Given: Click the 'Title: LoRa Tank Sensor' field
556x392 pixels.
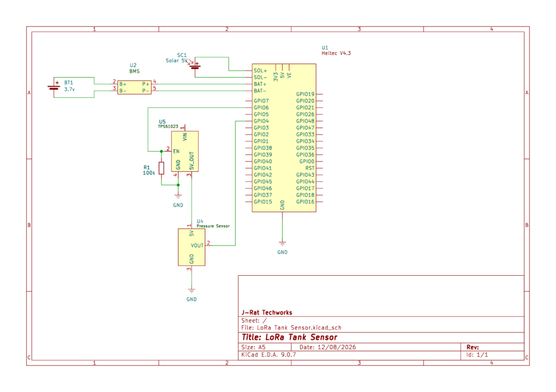Looking at the screenshot, I should click(289, 337).
